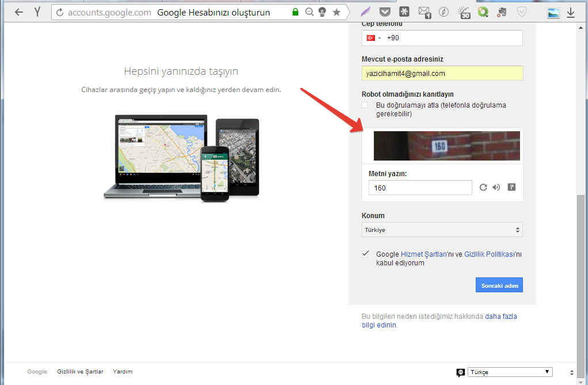Screen dimensions: 588x385
Task: Open the downloads arrow icon
Action: [x=571, y=12]
